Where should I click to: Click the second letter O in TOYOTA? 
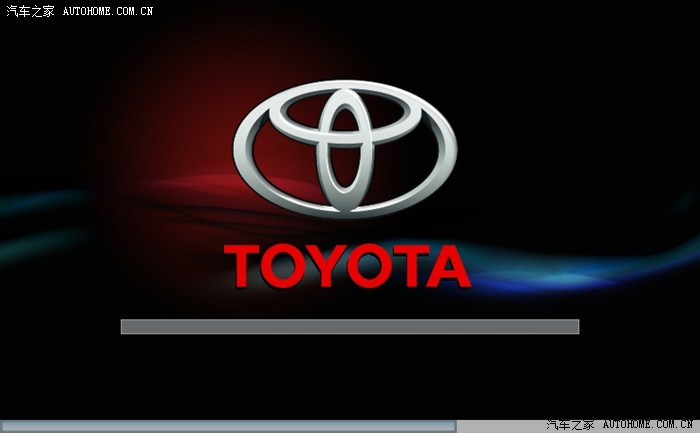pos(365,266)
